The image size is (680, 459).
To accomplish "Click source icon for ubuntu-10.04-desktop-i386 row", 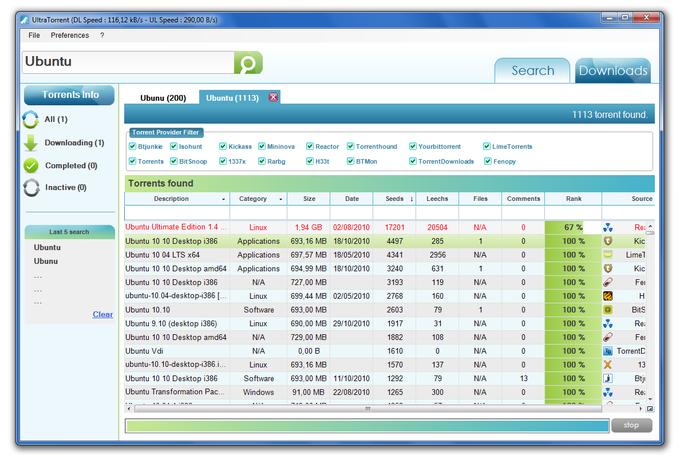I will click(x=608, y=296).
